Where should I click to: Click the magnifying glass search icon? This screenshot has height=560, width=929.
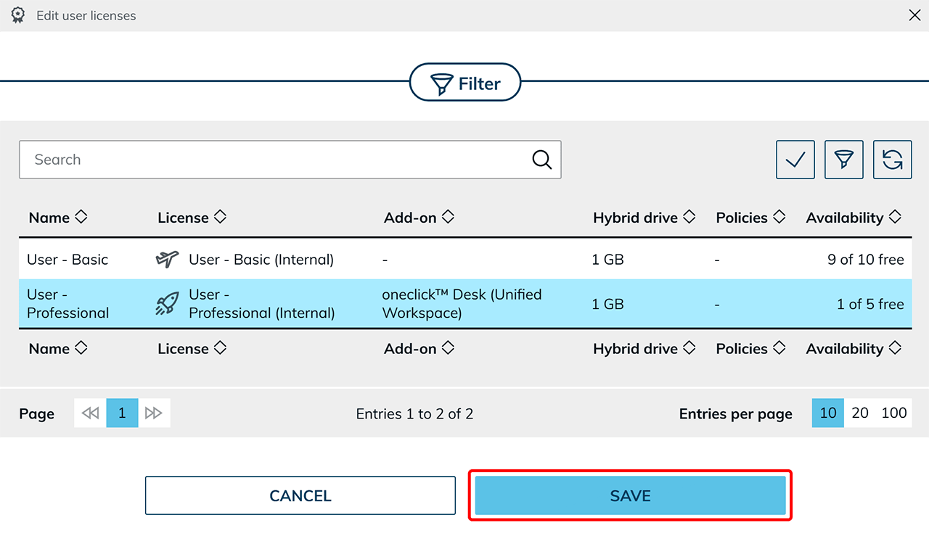541,160
